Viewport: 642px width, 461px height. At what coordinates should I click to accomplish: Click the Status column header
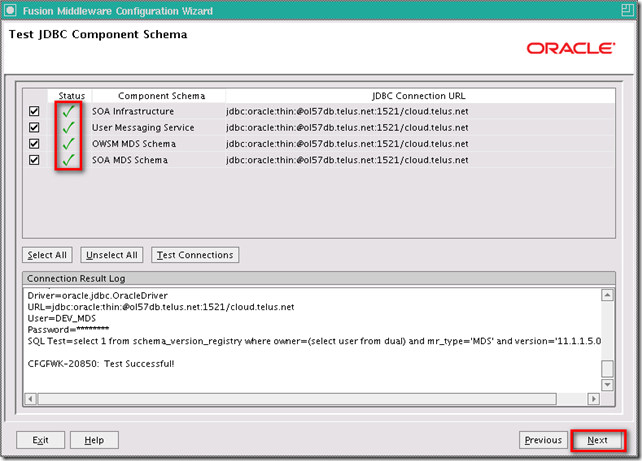[x=71, y=96]
